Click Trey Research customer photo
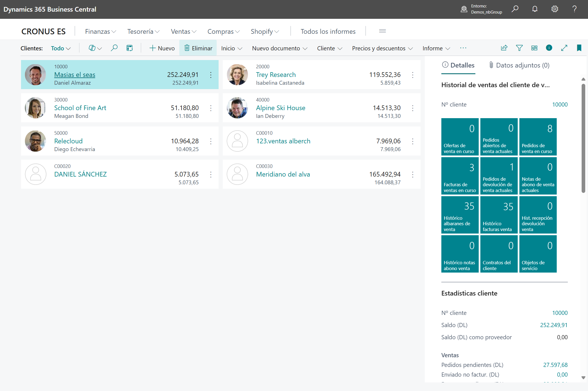588x391 pixels. point(237,75)
